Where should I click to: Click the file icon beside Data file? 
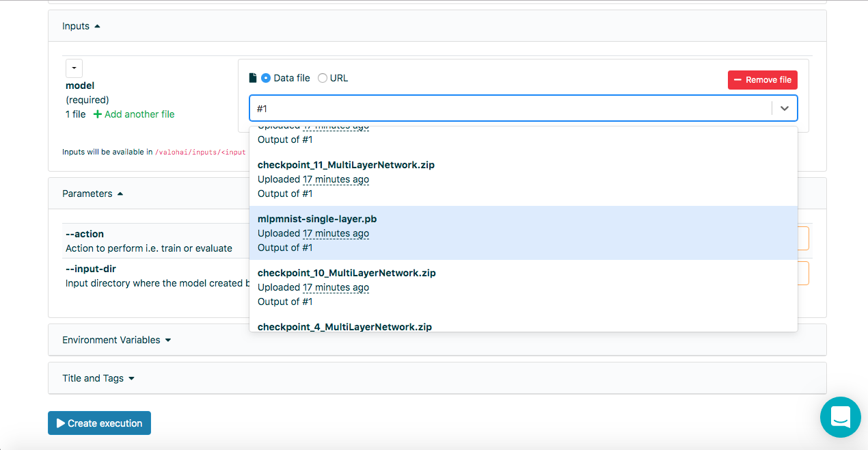252,78
